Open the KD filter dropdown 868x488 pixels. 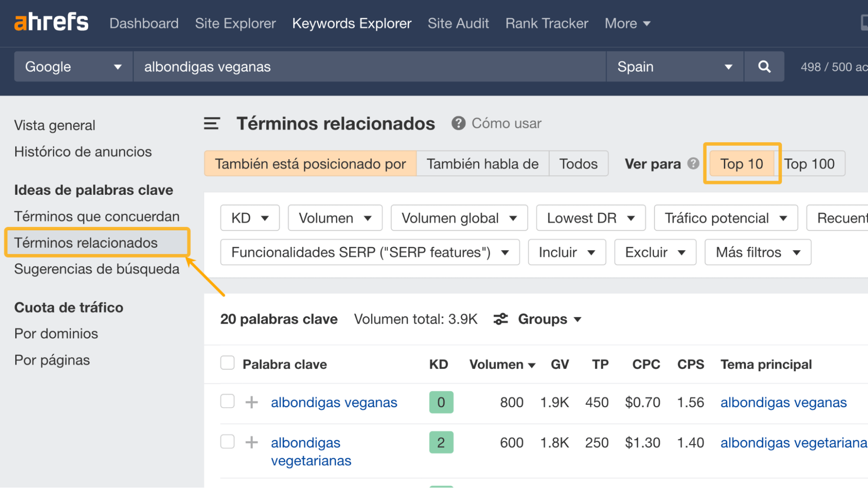coord(250,218)
